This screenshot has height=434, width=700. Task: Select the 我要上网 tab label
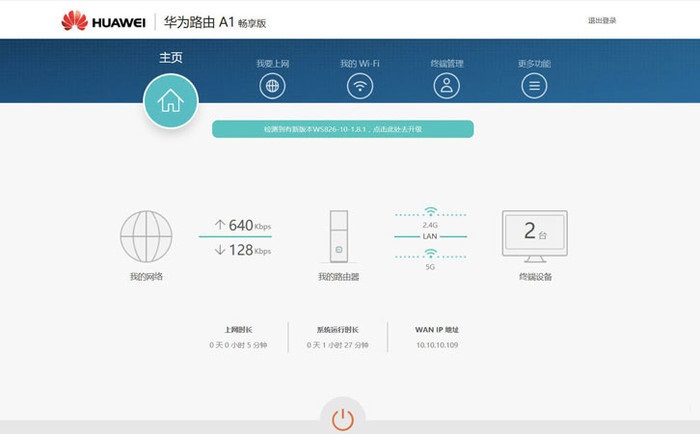(272, 64)
